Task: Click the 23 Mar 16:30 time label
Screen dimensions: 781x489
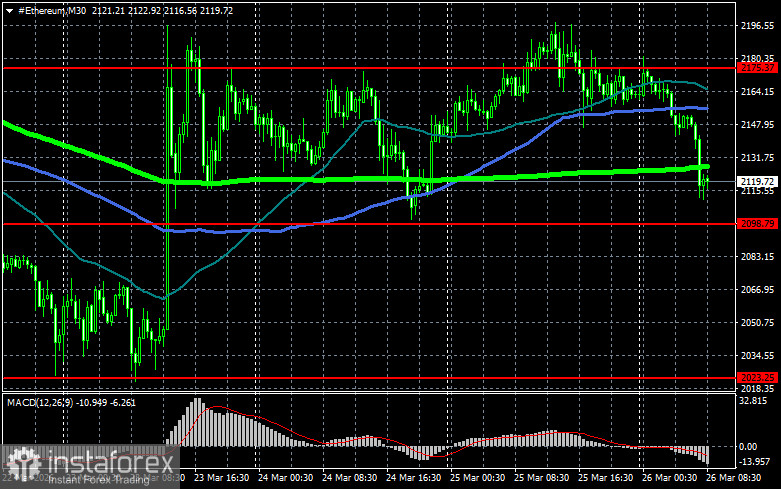Action: tap(222, 478)
